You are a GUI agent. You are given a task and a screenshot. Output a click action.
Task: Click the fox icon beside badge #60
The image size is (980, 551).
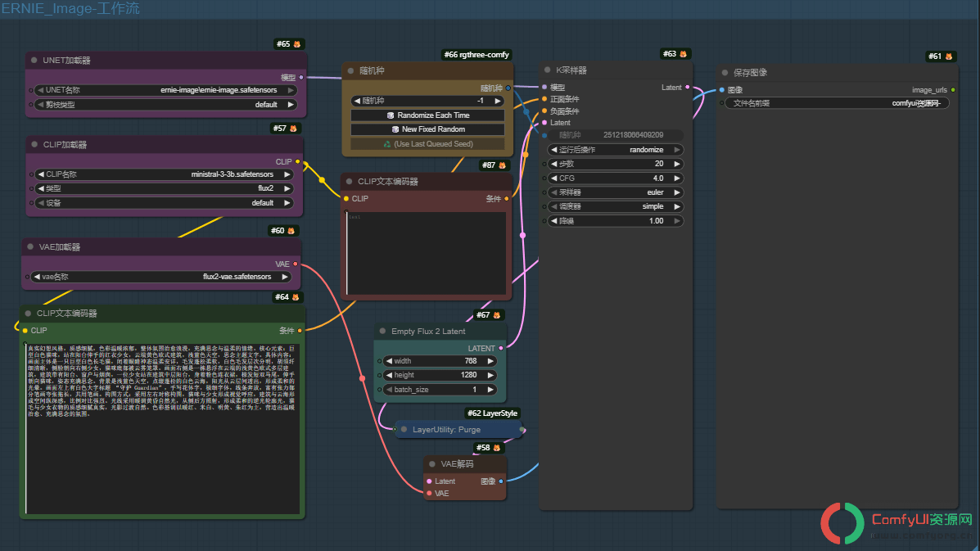click(x=291, y=231)
